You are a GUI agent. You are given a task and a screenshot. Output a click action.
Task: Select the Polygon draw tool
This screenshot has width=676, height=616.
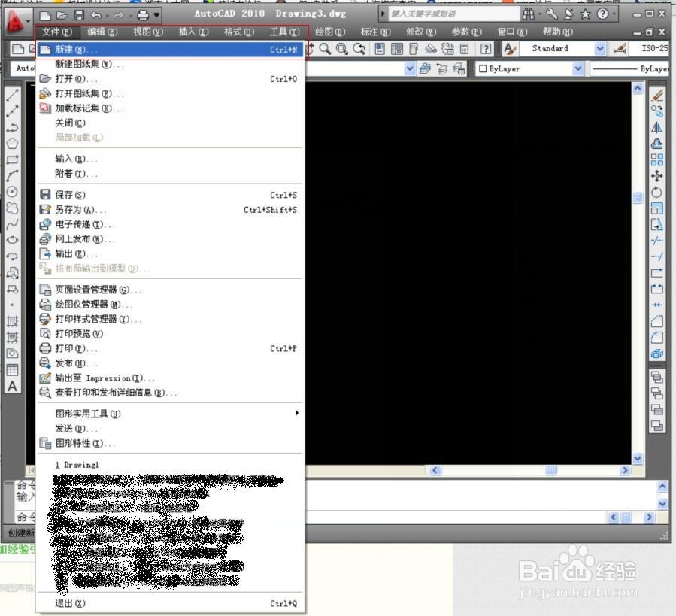[13, 143]
